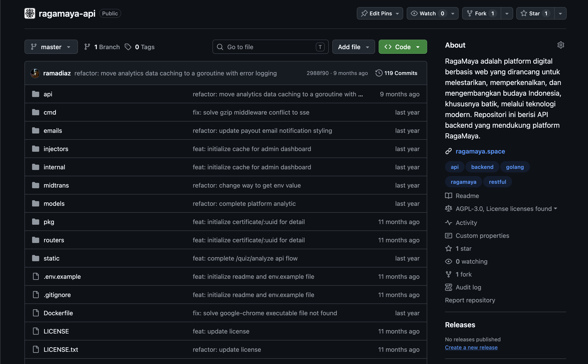
Task: Select the restful topic tag
Action: tap(497, 182)
